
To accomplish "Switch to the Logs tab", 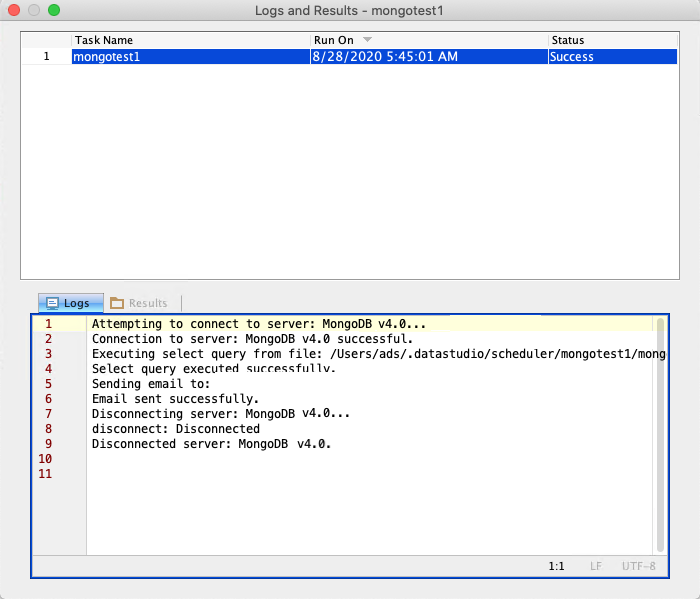I will pyautogui.click(x=71, y=303).
